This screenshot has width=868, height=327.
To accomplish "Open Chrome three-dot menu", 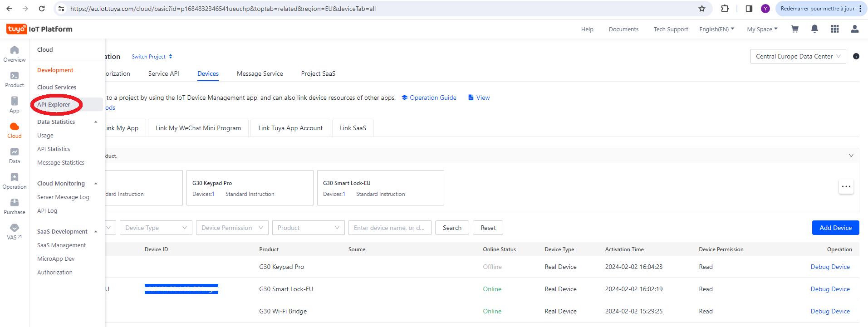I will pos(860,9).
